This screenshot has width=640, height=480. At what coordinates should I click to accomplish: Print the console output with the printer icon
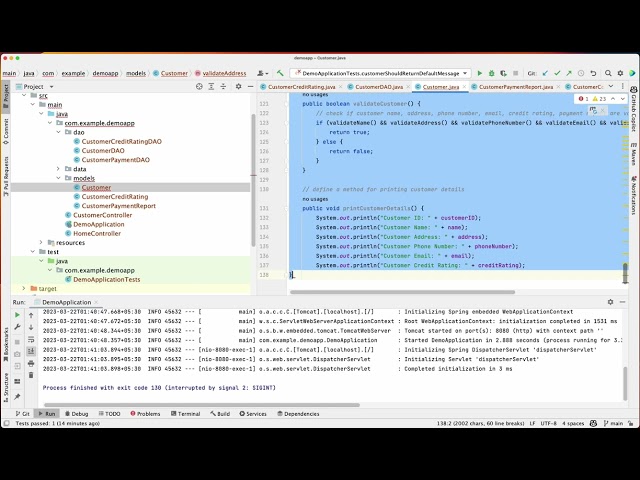31,363
